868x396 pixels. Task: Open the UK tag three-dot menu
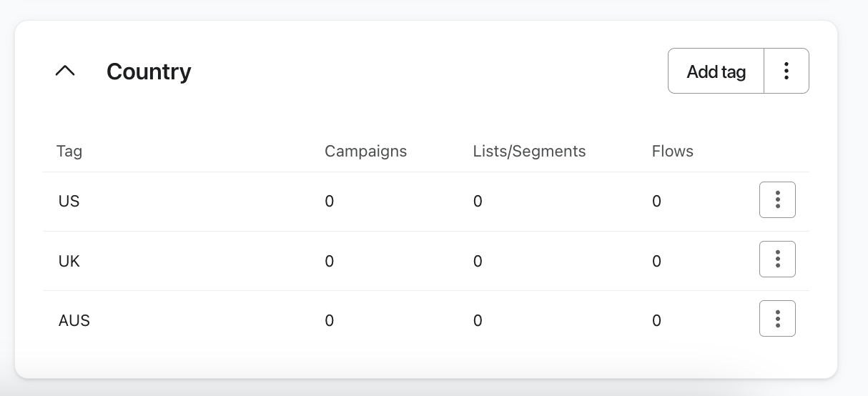(777, 259)
